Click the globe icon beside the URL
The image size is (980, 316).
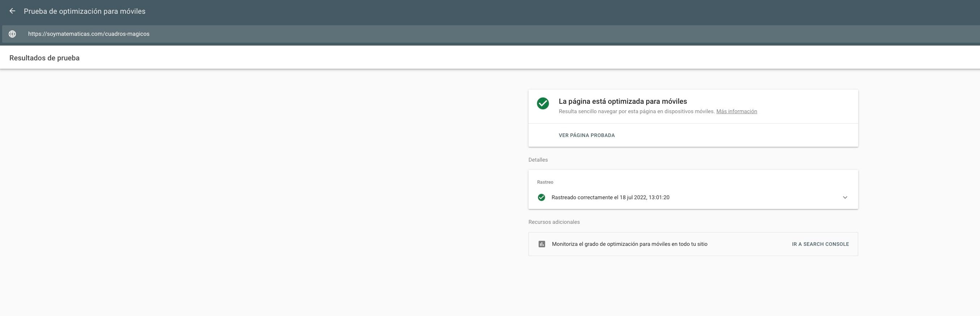click(12, 34)
